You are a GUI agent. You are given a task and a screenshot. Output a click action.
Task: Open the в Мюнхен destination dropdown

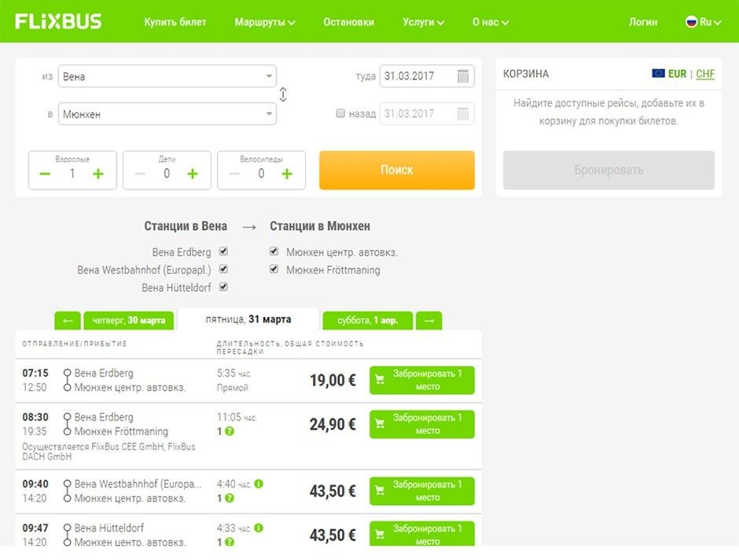(167, 114)
